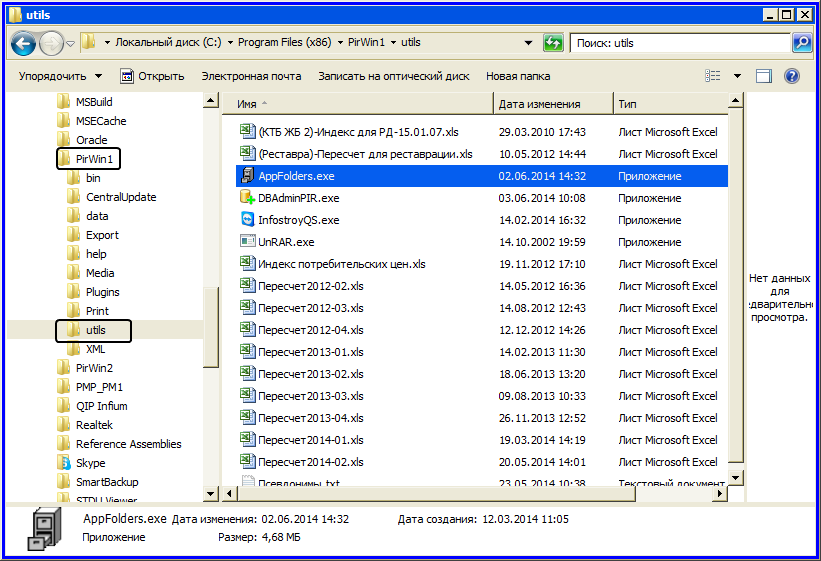Click the Back navigation arrow button
This screenshot has height=561, width=821.
pos(24,43)
